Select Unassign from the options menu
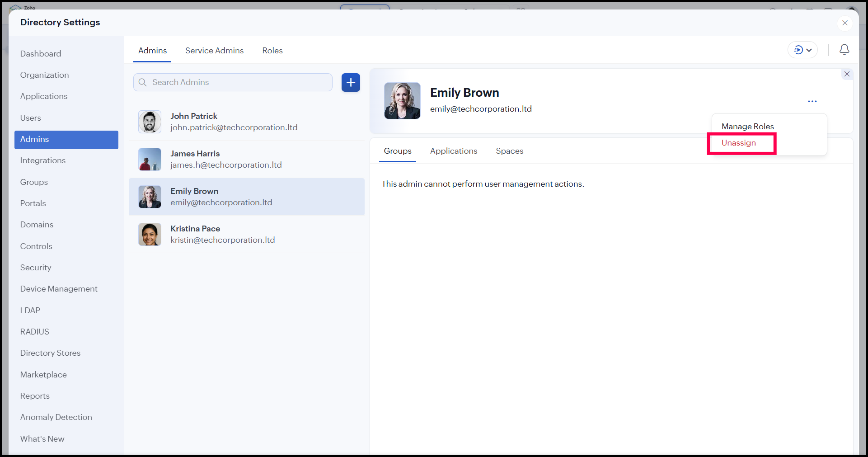This screenshot has height=457, width=868. point(738,143)
